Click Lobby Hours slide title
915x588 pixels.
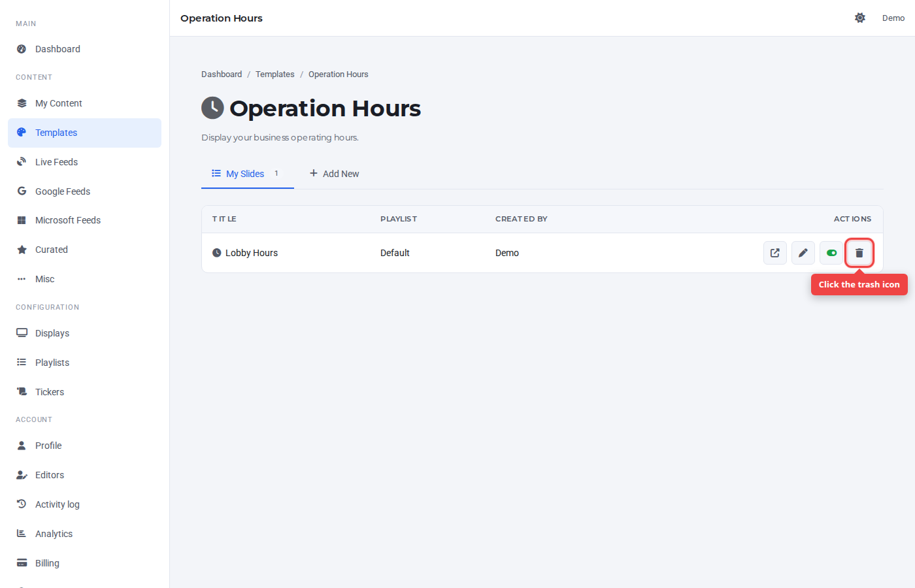[x=252, y=253]
